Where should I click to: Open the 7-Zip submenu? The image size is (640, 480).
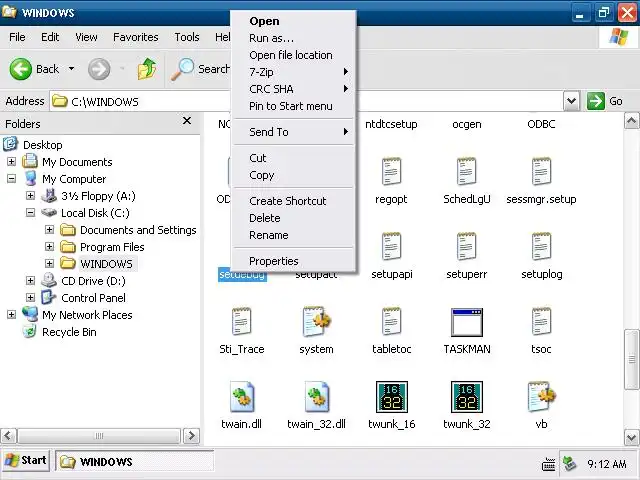(x=293, y=72)
